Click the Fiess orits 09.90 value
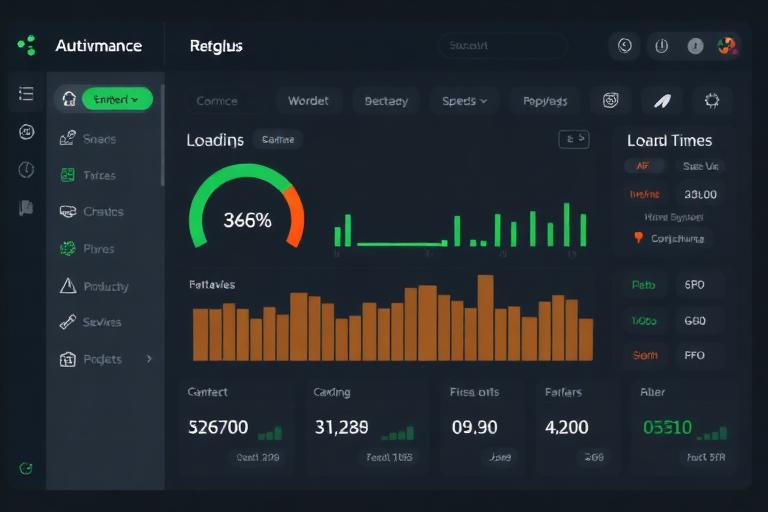The height and width of the screenshot is (512, 768). coord(474,427)
